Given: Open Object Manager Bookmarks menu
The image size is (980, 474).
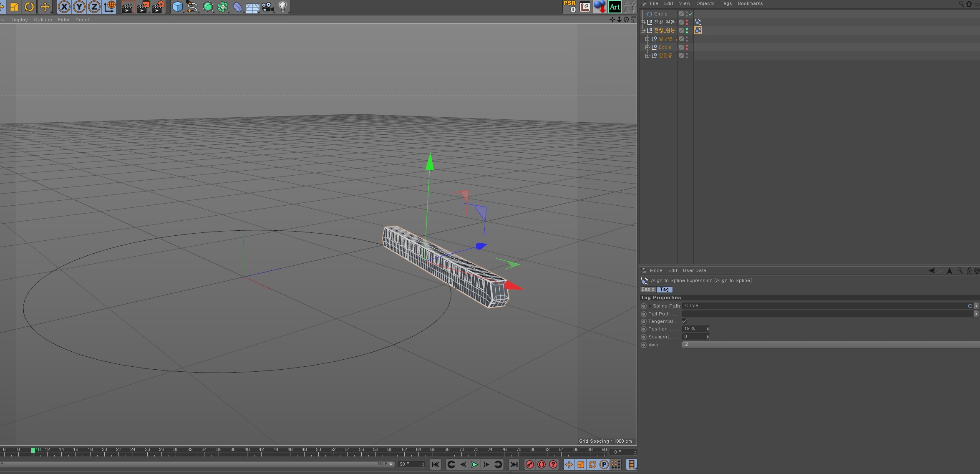Looking at the screenshot, I should point(751,3).
